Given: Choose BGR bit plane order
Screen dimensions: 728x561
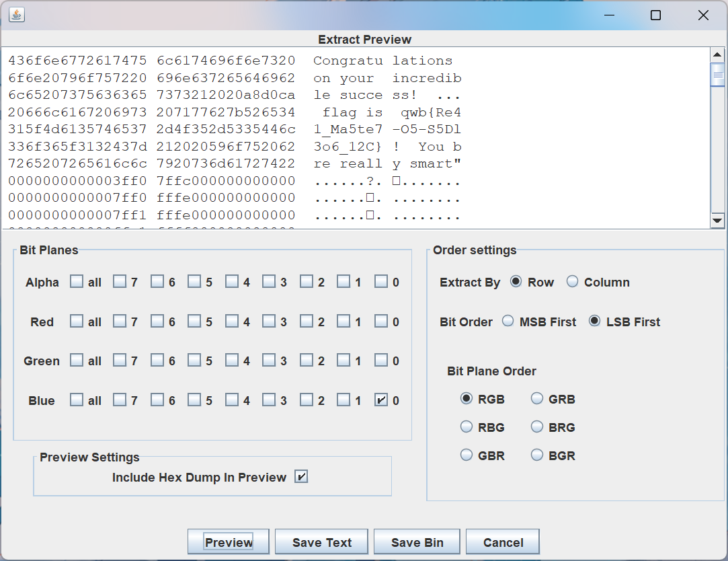Looking at the screenshot, I should (537, 455).
